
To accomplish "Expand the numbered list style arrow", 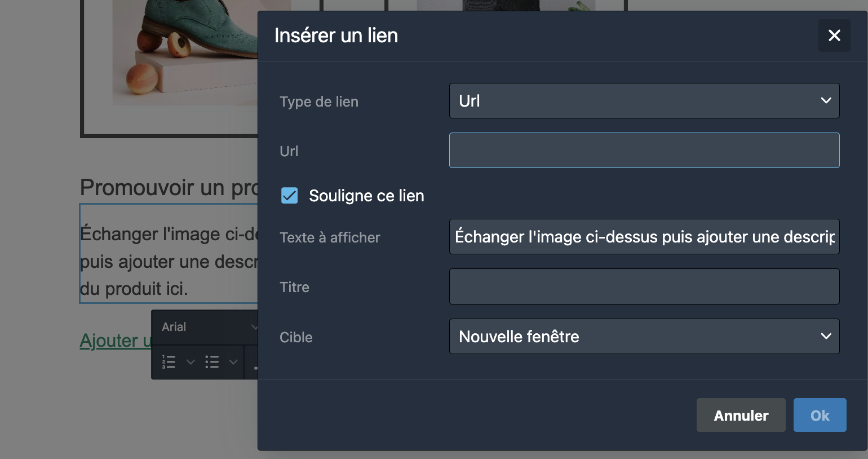I will point(191,362).
